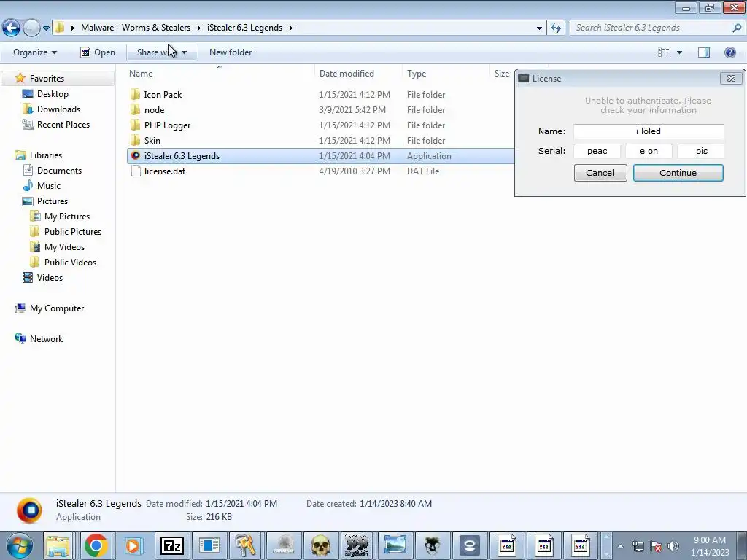Click the Refresh button in address bar
This screenshot has width=747, height=560.
[555, 28]
